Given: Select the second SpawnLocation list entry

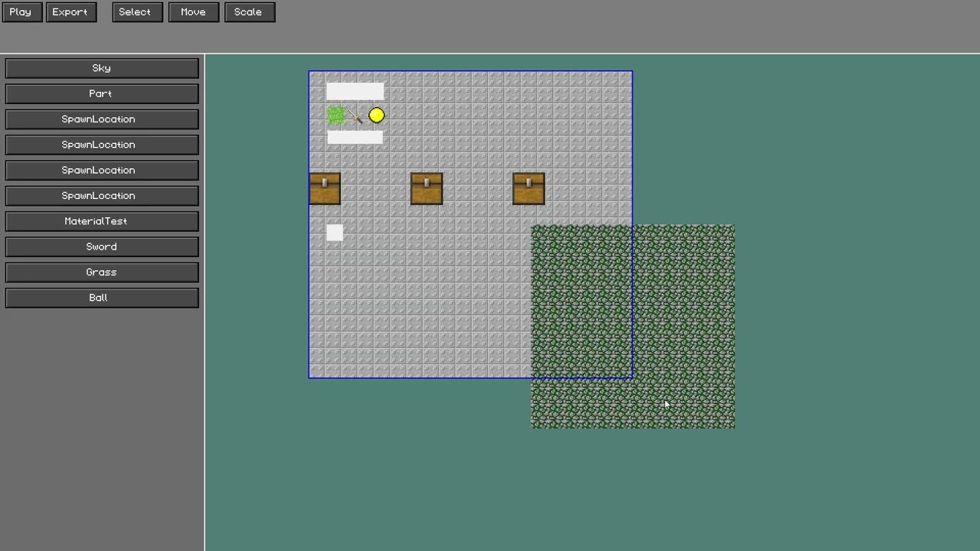Looking at the screenshot, I should 102,145.
